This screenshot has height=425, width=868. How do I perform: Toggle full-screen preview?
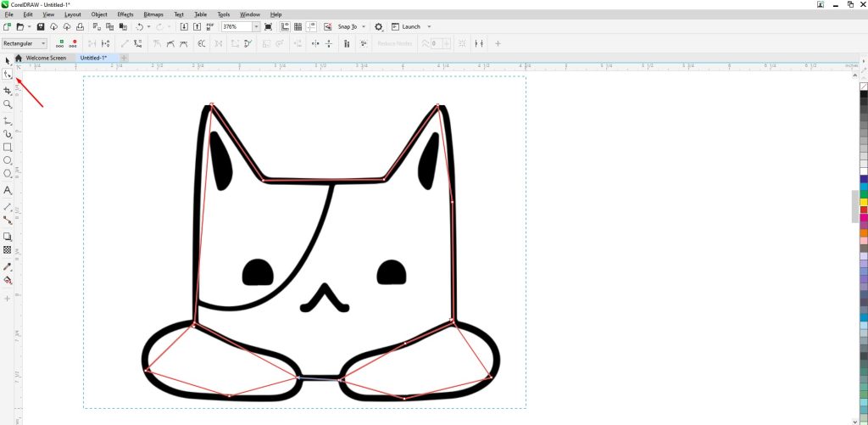[269, 26]
